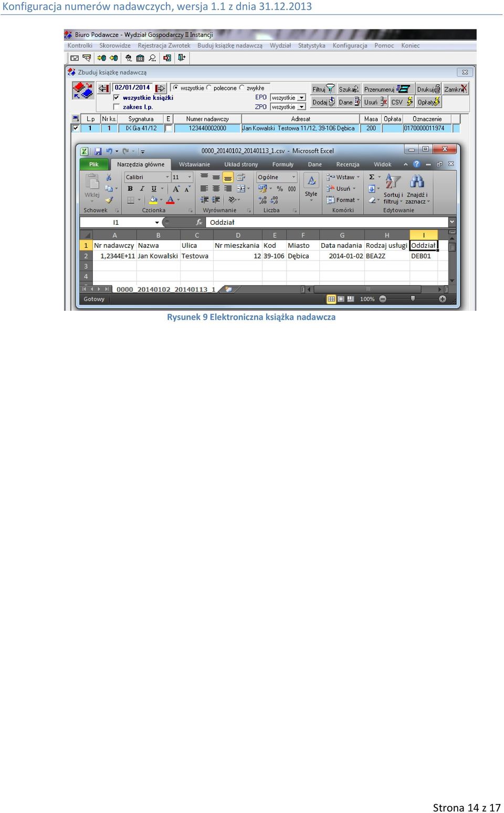Switch to the Formuły ribbon tab
504x813 pixels.
coord(282,164)
